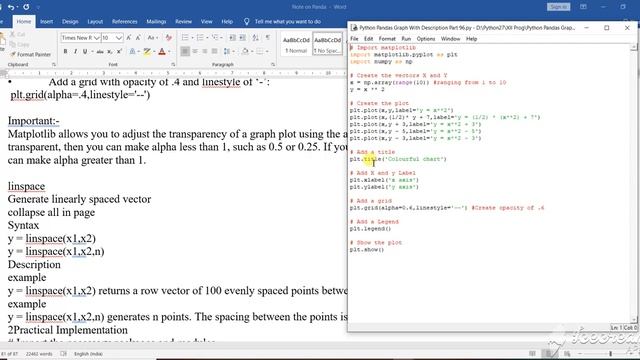This screenshot has width=640, height=360.
Task: Select the Format Painter tool
Action: point(31,54)
